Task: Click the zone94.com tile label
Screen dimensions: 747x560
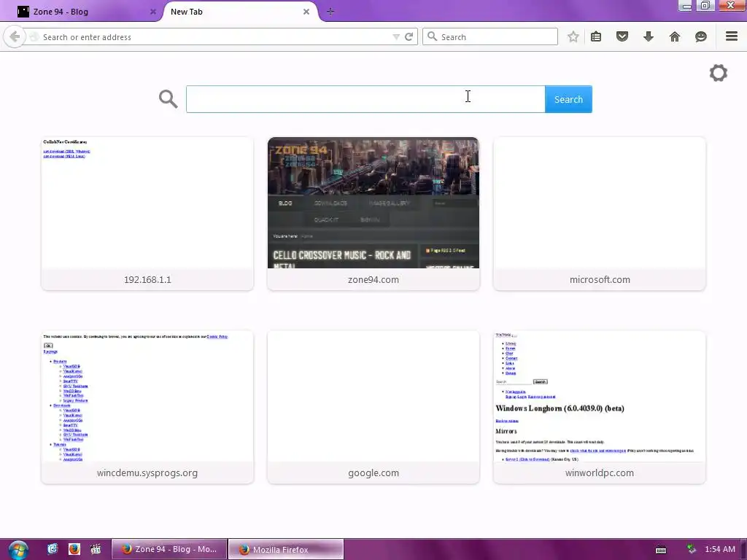Action: [x=373, y=279]
